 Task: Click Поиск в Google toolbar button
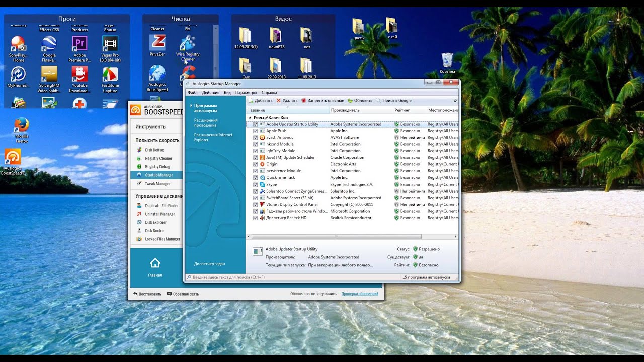393,100
